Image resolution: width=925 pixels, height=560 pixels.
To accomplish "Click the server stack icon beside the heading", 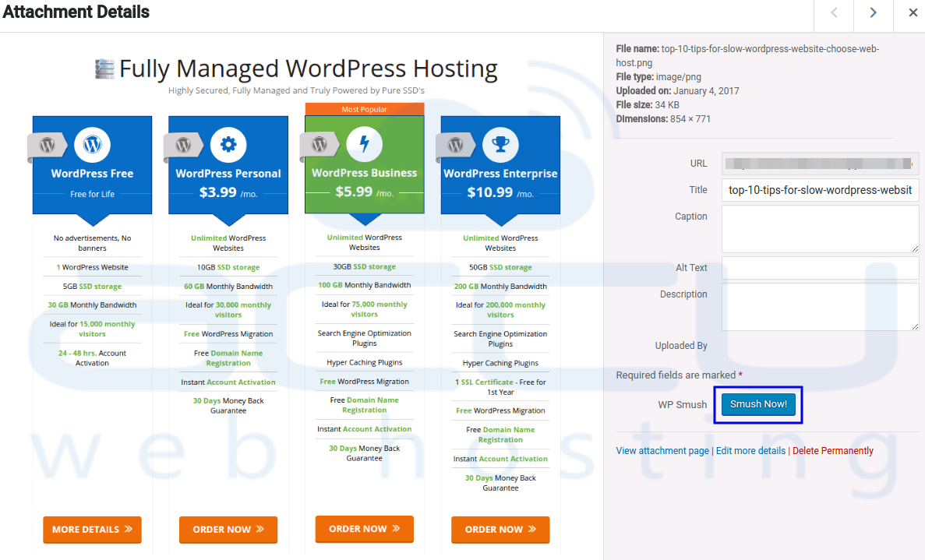I will click(104, 69).
